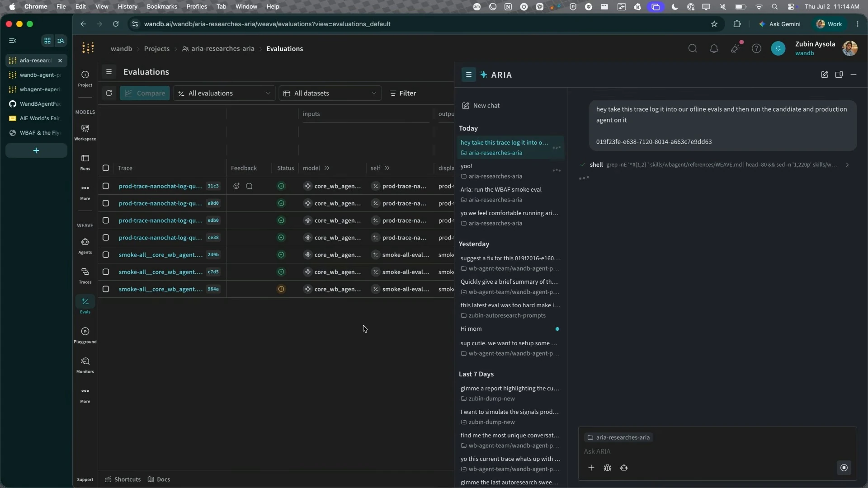Image resolution: width=868 pixels, height=488 pixels.
Task: Check the row with hash 31c3
Action: 106,186
